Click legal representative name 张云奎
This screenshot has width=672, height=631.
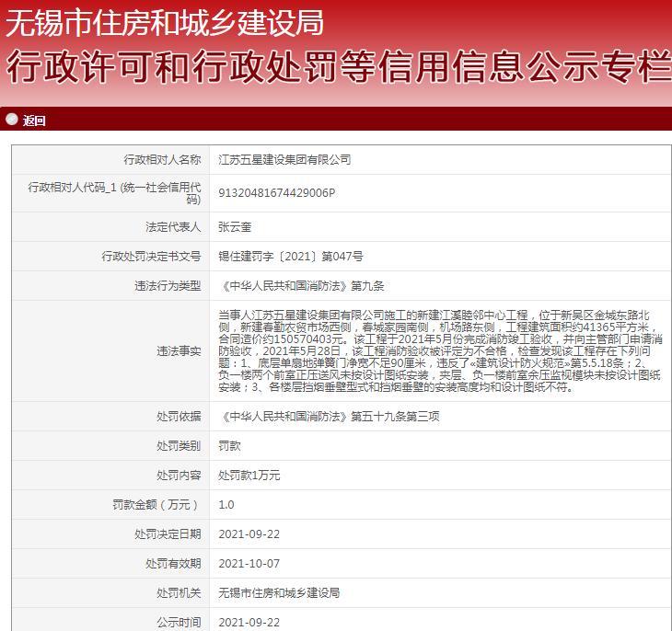point(235,227)
